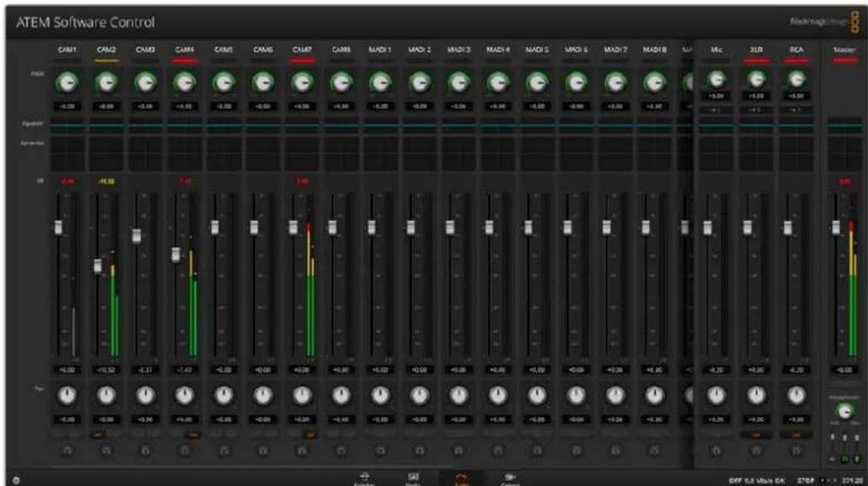Click the CAM8 pan knob

point(341,395)
